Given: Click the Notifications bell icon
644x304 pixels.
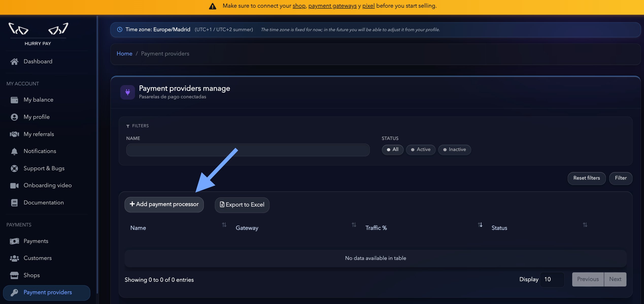Looking at the screenshot, I should point(14,151).
